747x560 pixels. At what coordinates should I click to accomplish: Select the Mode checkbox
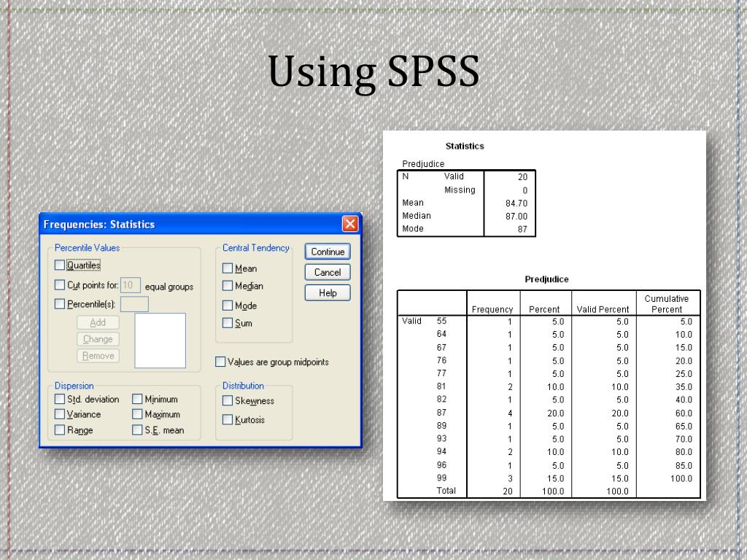[x=228, y=306]
